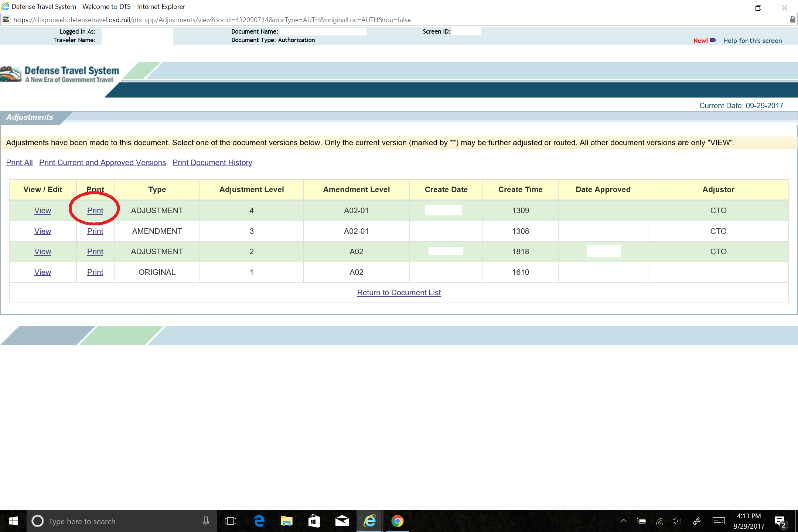Click create time value 1309
This screenshot has height=532, width=798.
click(x=520, y=211)
